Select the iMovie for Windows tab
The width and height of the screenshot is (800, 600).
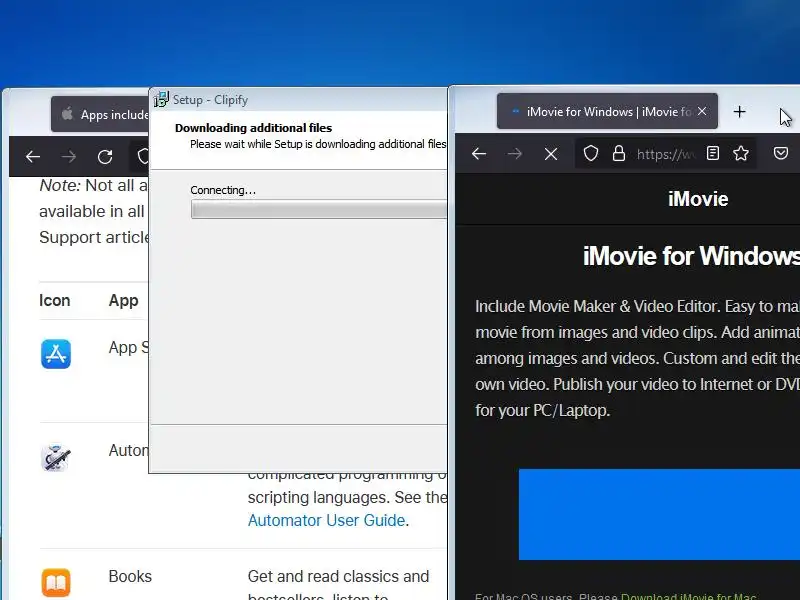tap(607, 111)
